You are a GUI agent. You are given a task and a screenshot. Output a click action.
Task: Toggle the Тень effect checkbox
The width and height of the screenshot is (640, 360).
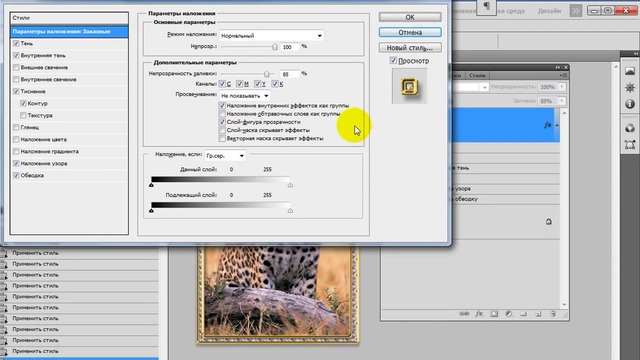[x=16, y=43]
